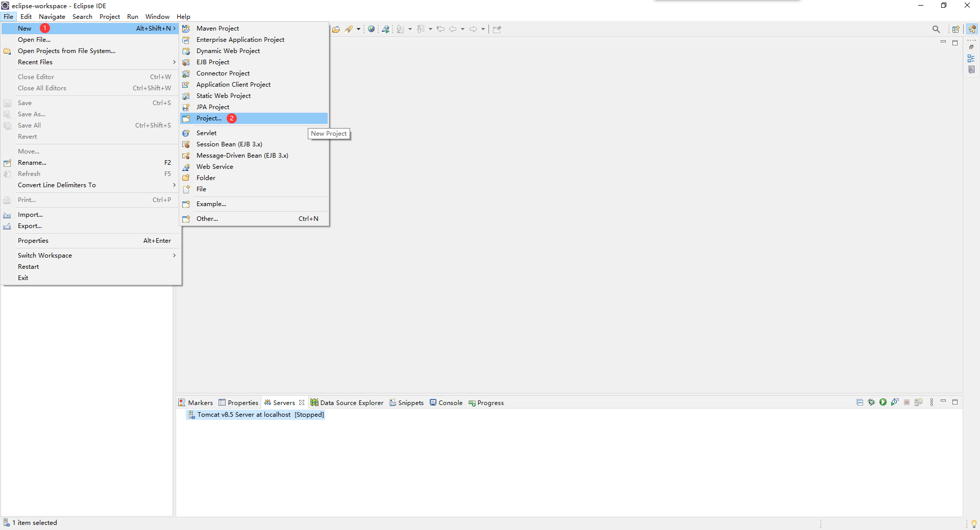Switch to the Data Source Explorer tab

pos(352,402)
